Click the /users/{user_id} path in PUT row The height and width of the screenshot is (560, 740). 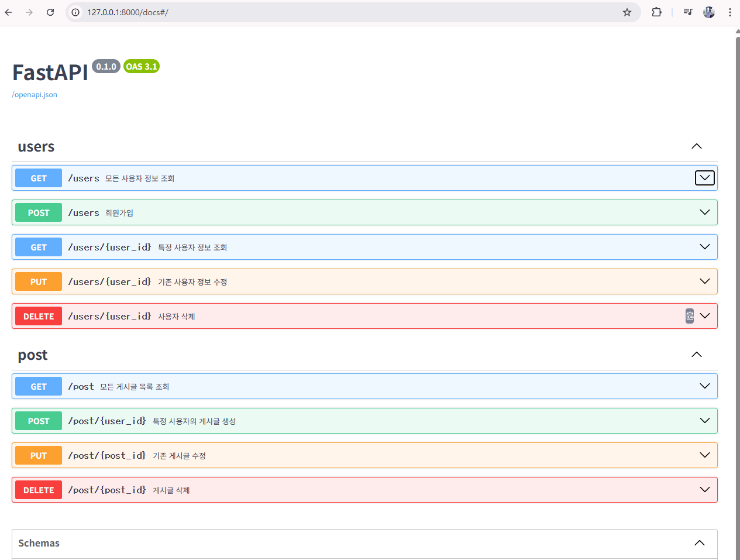[110, 281]
